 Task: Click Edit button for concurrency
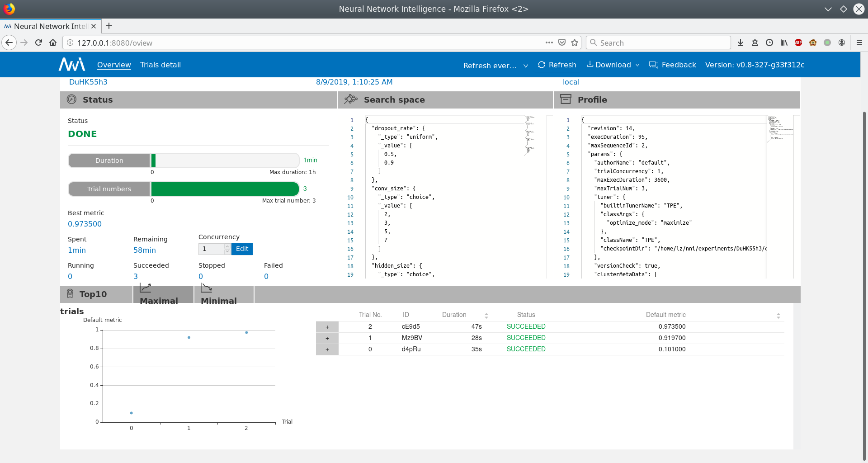[242, 249]
